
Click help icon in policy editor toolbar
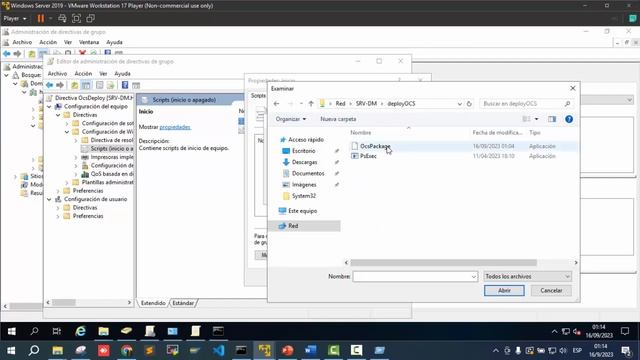[x=125, y=85]
